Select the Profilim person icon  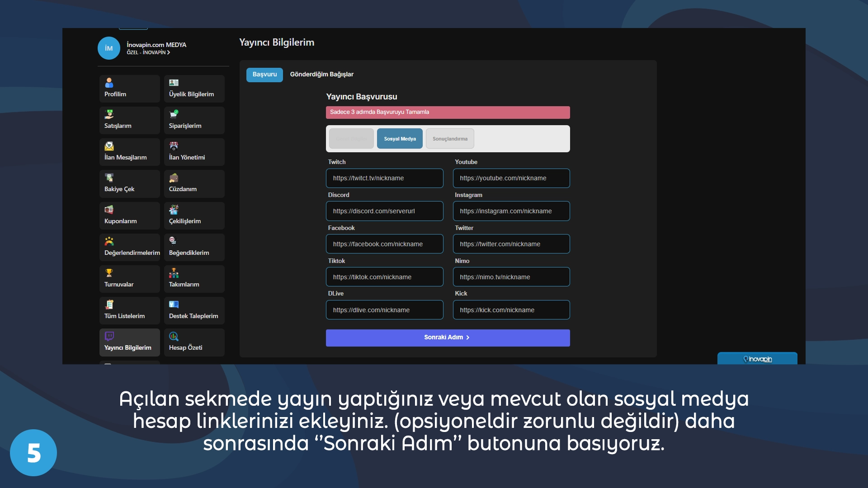(108, 83)
